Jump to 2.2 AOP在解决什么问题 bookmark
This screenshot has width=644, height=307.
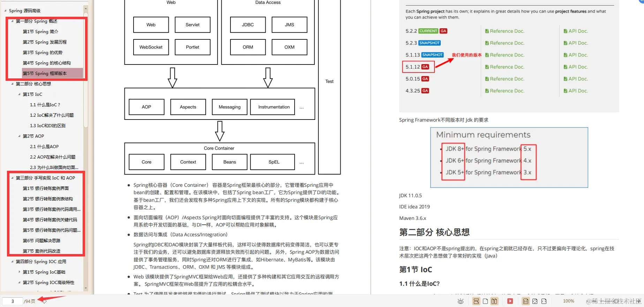click(x=53, y=157)
